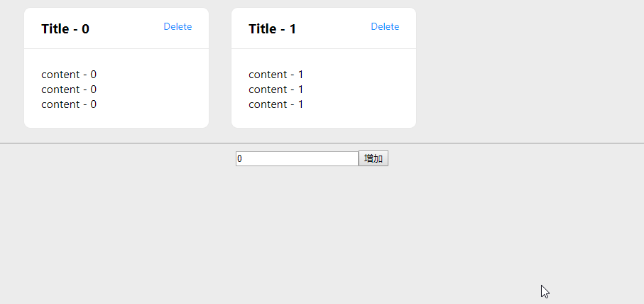Click the "Title - 1" heading

(x=273, y=29)
